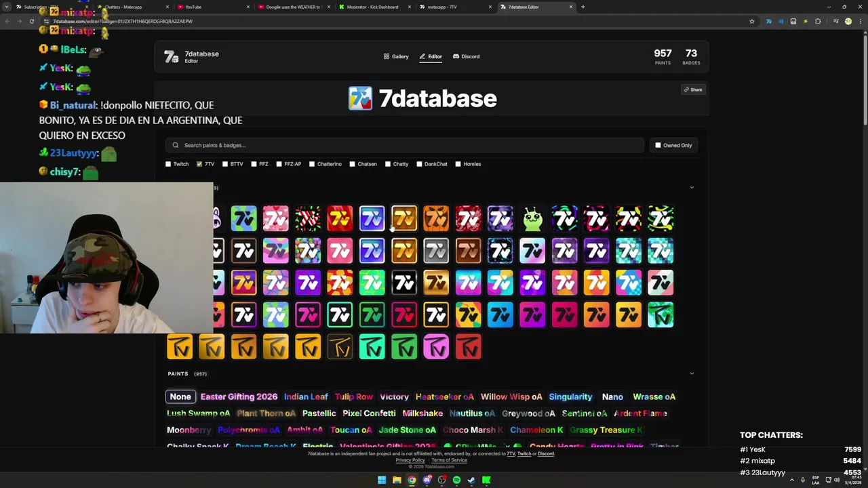868x488 pixels.
Task: Apply the Milkshake paint
Action: click(422, 413)
